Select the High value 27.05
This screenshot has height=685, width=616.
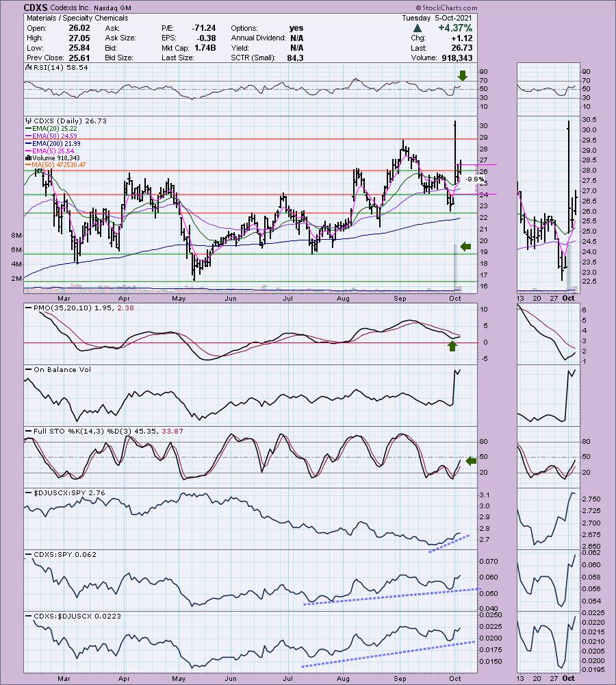pos(79,38)
